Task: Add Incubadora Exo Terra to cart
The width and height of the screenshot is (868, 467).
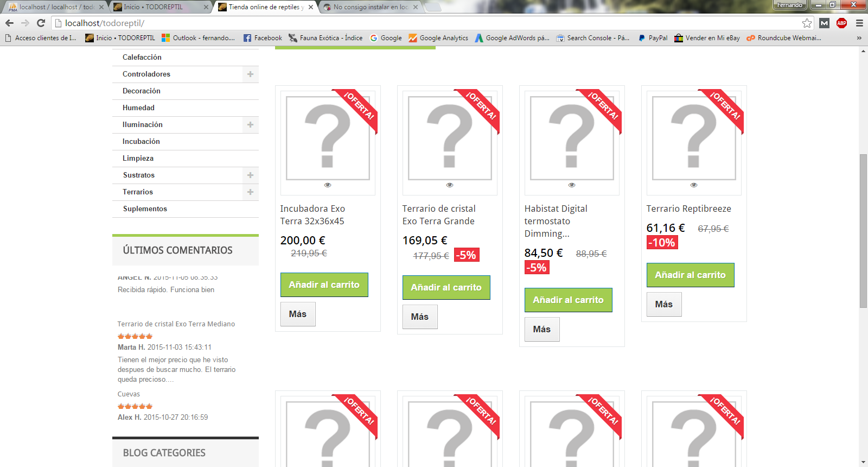Action: coord(324,285)
